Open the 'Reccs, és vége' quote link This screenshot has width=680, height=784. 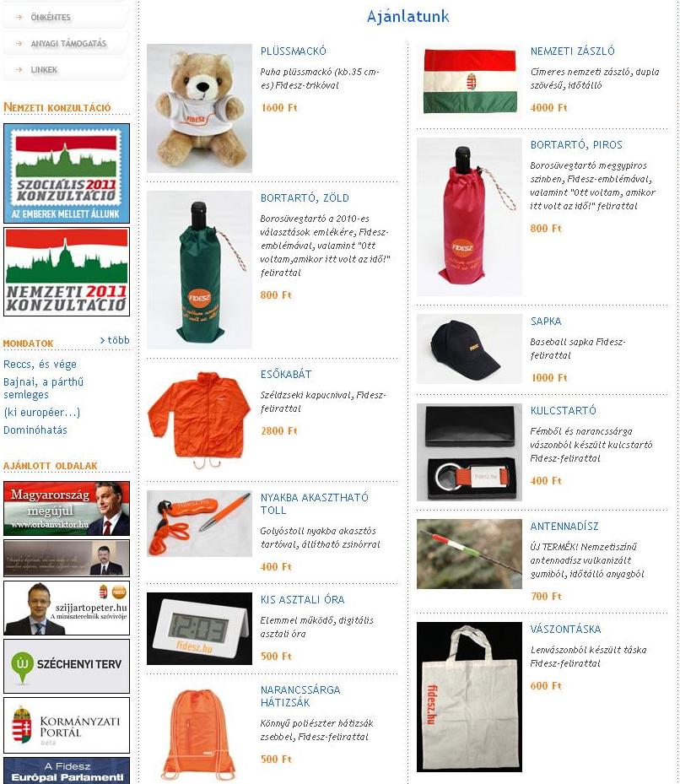(40, 364)
